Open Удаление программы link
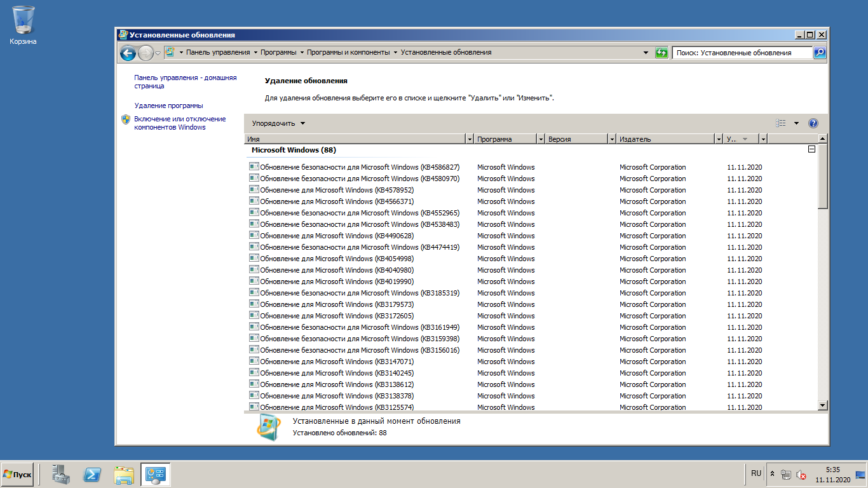 click(168, 105)
